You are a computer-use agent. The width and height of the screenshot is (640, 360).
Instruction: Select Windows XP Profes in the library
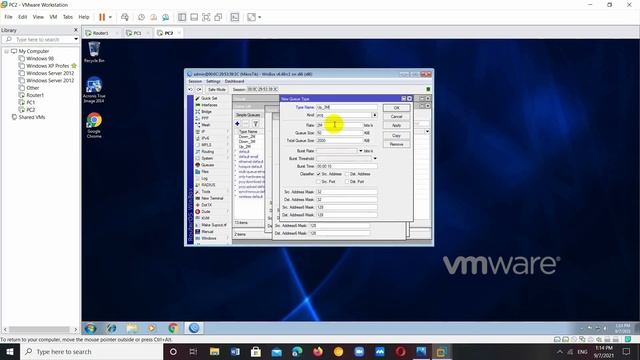(x=48, y=66)
